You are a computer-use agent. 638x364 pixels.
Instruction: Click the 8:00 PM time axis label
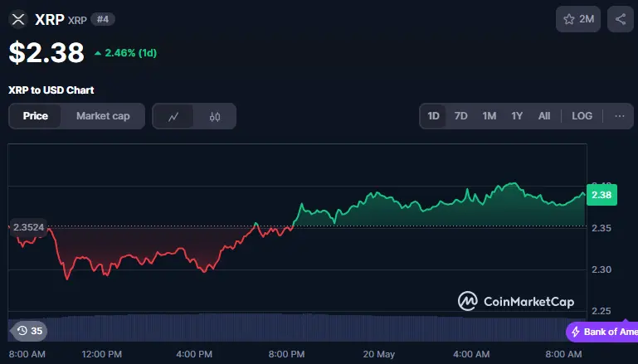click(286, 354)
